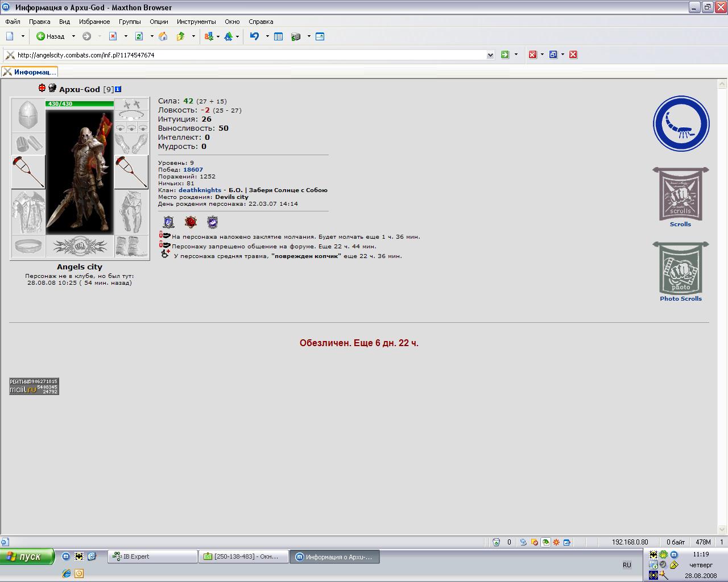The height and width of the screenshot is (582, 728).
Task: Open Назад history dropdown arrow
Action: coord(73,36)
